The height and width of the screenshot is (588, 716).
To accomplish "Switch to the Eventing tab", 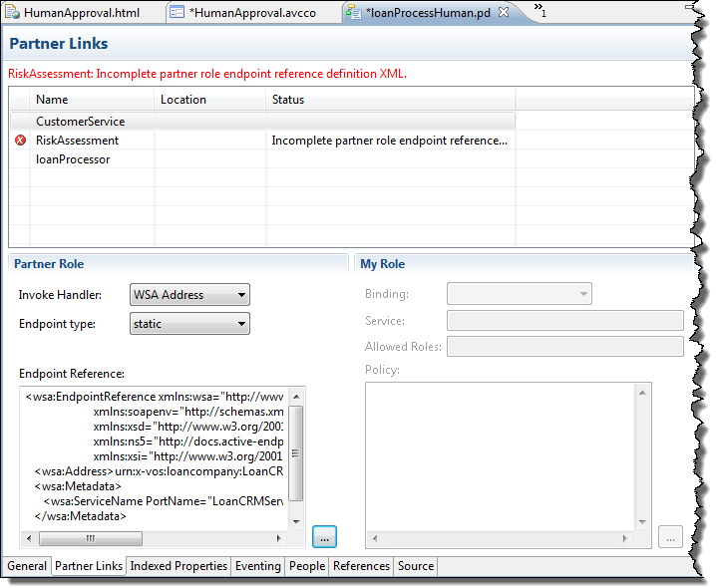I will (257, 566).
